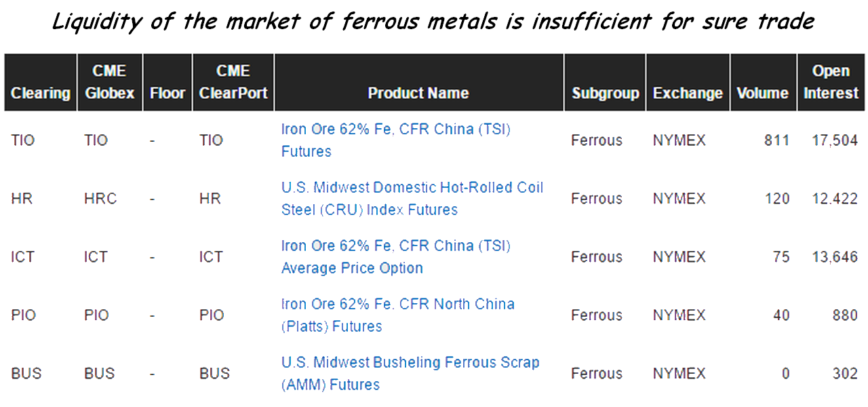The image size is (868, 407).
Task: Open U.S. Midwest Hot-Rolled Coil Steel Futures link
Action: tap(412, 198)
